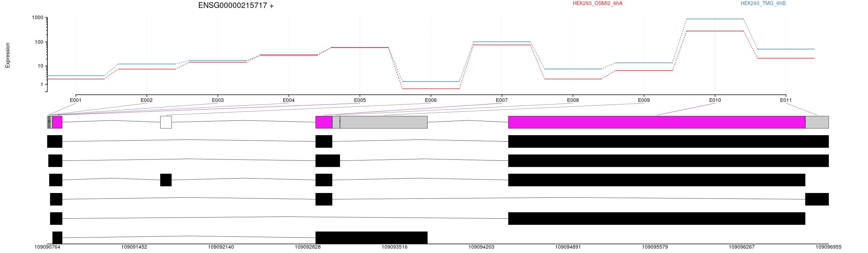This screenshot has height=253, width=868.
Task: Click genomic coordinate 109093516
Action: coord(395,247)
